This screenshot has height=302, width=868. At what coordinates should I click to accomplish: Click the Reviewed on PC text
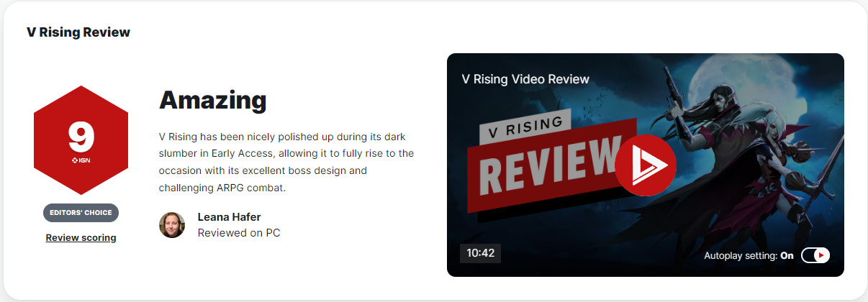click(x=239, y=233)
